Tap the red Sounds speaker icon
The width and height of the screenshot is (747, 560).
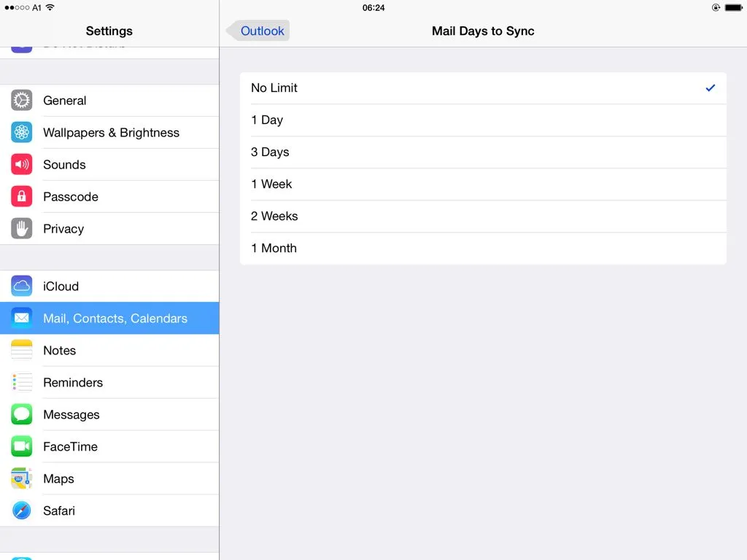click(22, 165)
